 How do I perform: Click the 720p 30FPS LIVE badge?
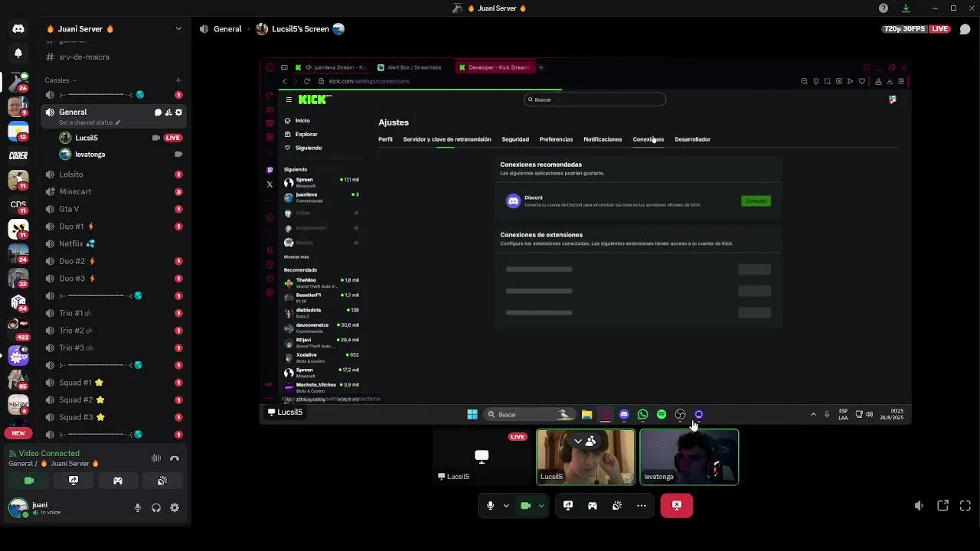coord(916,29)
